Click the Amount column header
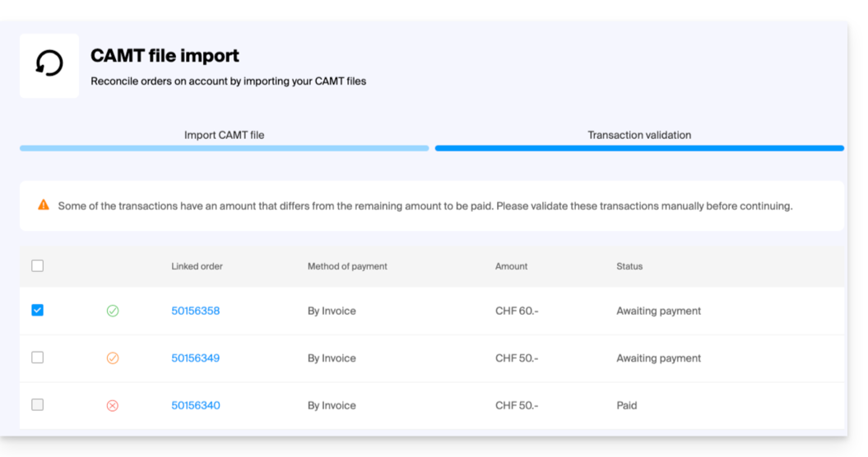The height and width of the screenshot is (457, 868). [x=511, y=266]
